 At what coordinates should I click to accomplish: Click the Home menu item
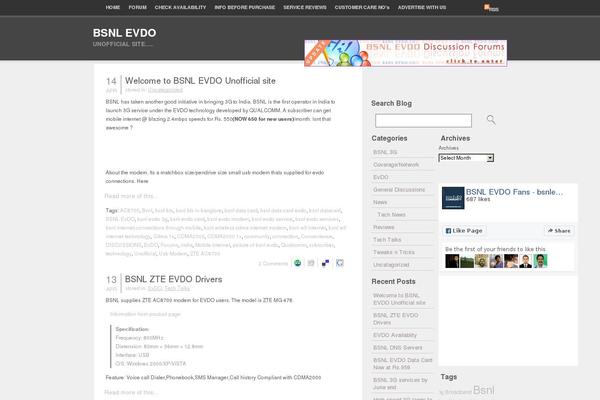point(113,7)
